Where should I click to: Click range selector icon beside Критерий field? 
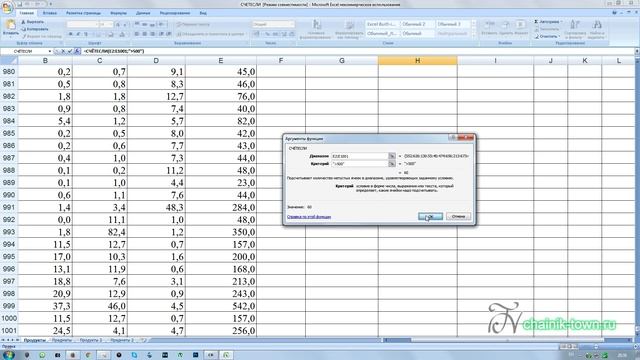coord(392,164)
